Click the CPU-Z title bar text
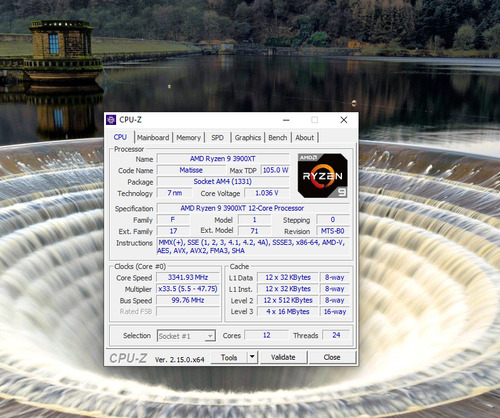 130,120
